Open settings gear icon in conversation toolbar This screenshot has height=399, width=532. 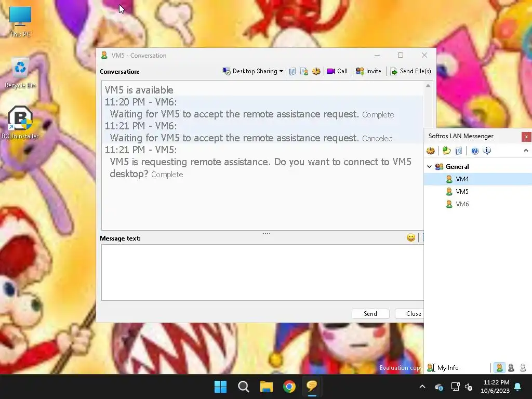click(x=316, y=71)
